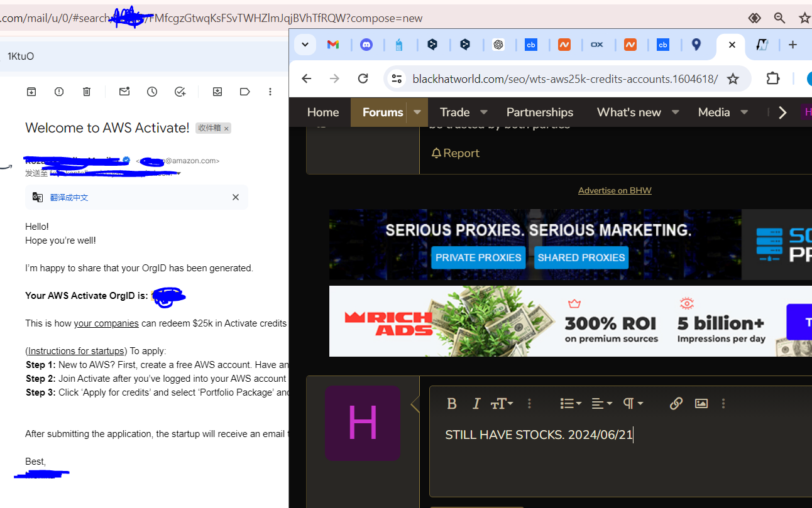Expand the Trade dropdown arrow
The width and height of the screenshot is (812, 508).
pyautogui.click(x=484, y=112)
